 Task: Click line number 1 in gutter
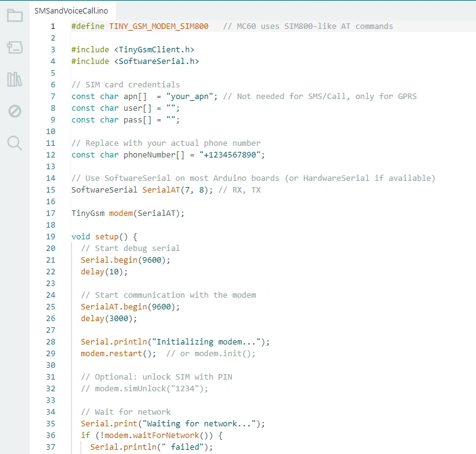(x=53, y=26)
